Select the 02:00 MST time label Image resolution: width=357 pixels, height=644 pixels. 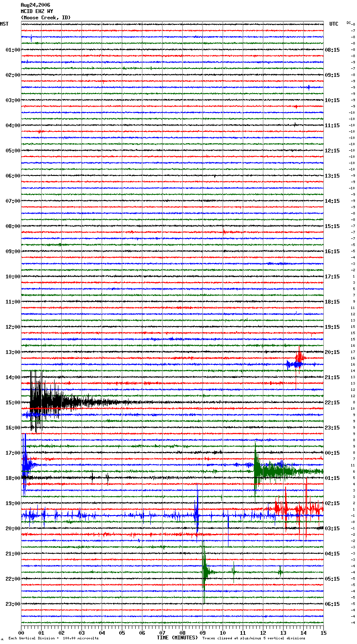point(13,75)
